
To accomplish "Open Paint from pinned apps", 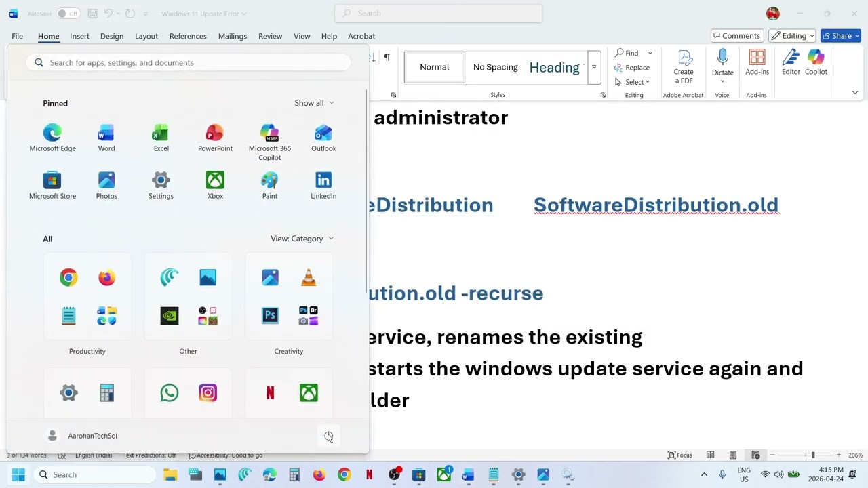I will (269, 186).
